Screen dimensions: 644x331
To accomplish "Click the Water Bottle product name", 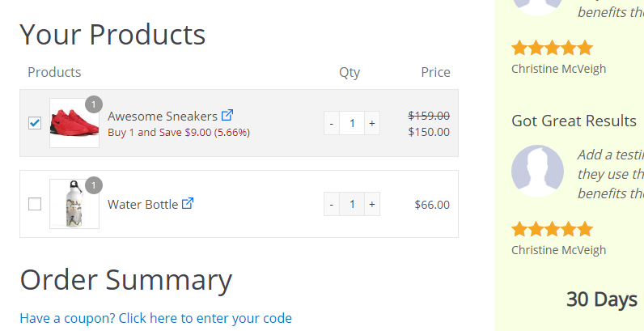I will 142,205.
